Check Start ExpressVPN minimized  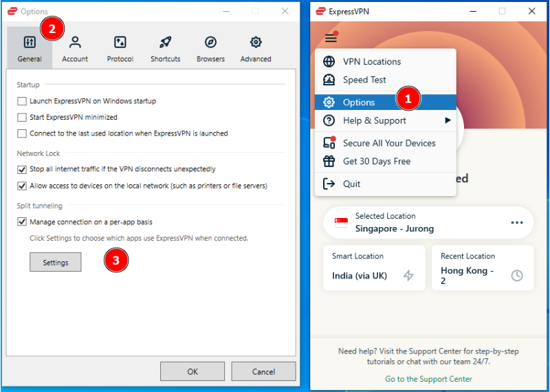(23, 118)
